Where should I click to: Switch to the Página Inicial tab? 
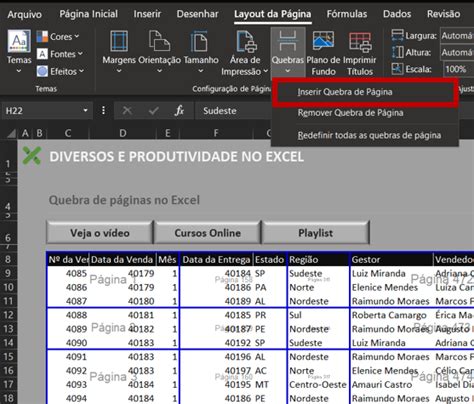pyautogui.click(x=88, y=14)
